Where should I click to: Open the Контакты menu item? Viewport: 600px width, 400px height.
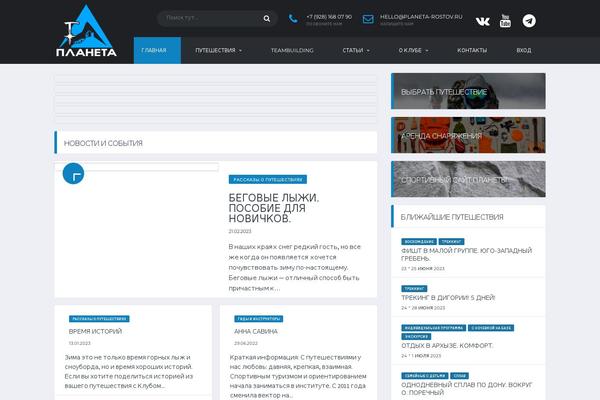click(472, 50)
